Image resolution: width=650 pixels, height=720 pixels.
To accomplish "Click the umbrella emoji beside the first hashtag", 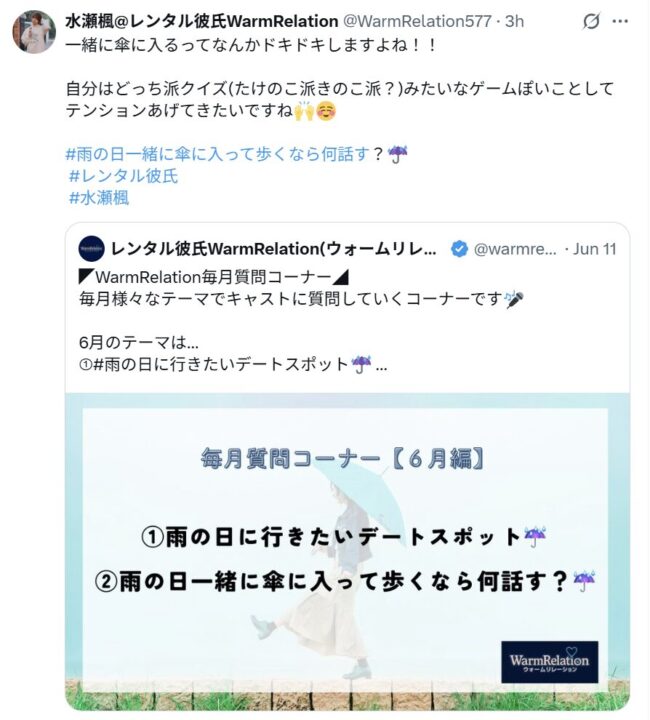I will tap(397, 154).
